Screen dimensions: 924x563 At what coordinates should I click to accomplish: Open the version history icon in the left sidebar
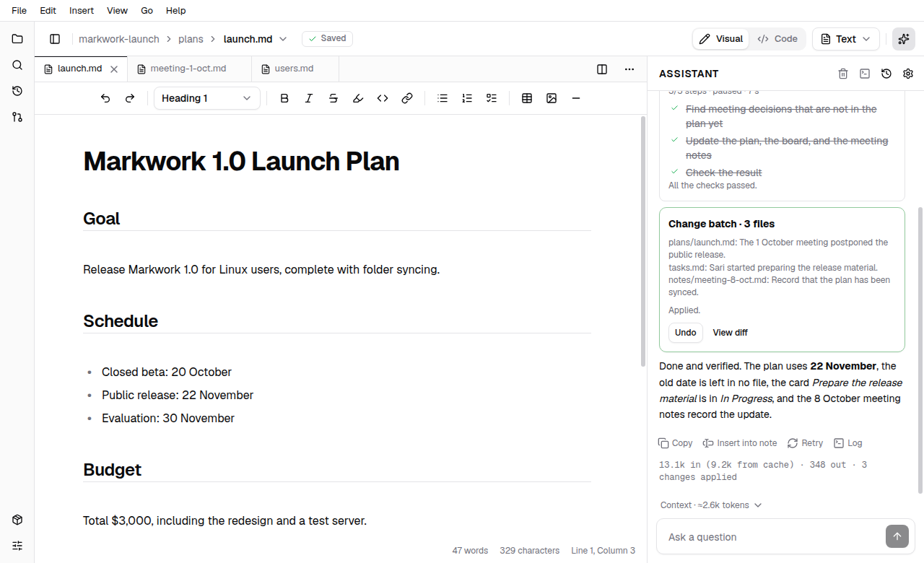17,91
